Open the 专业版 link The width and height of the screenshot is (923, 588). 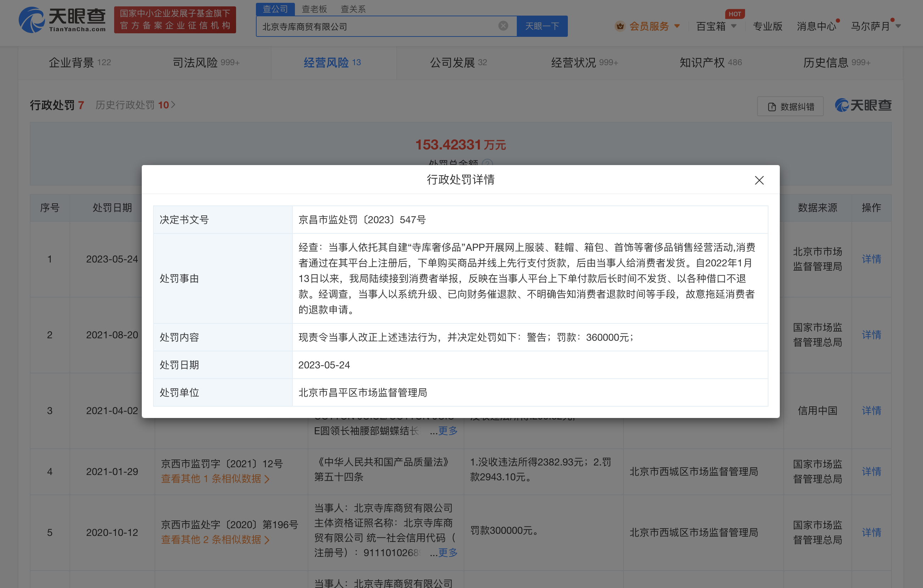point(767,26)
